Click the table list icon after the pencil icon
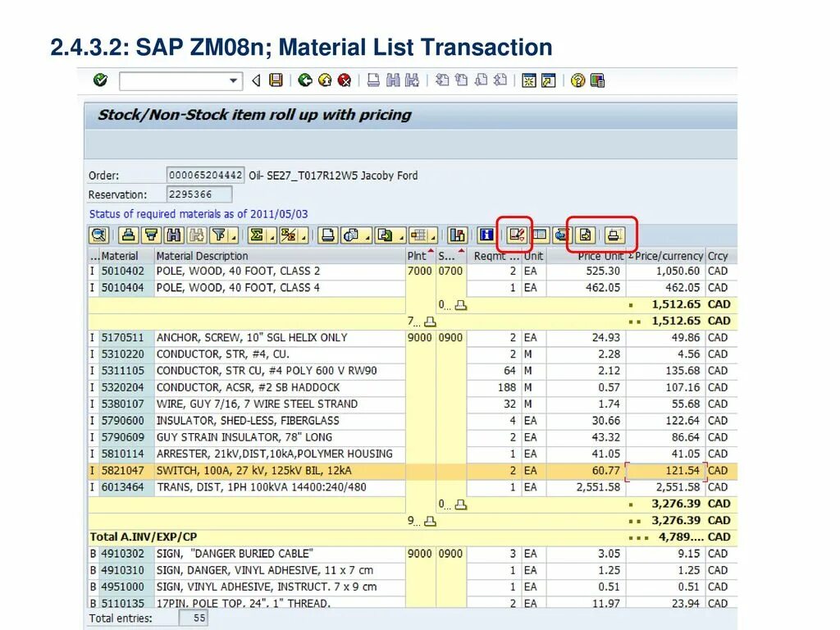 coord(540,235)
